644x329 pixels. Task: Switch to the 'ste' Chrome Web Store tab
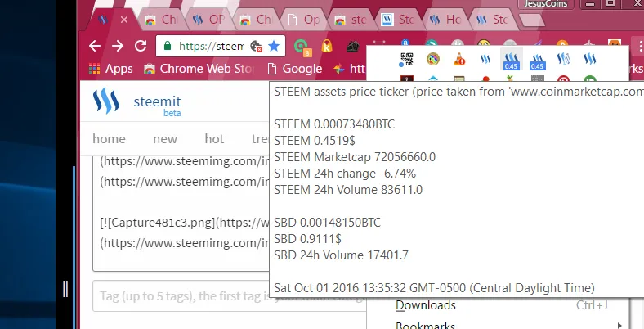pos(351,20)
